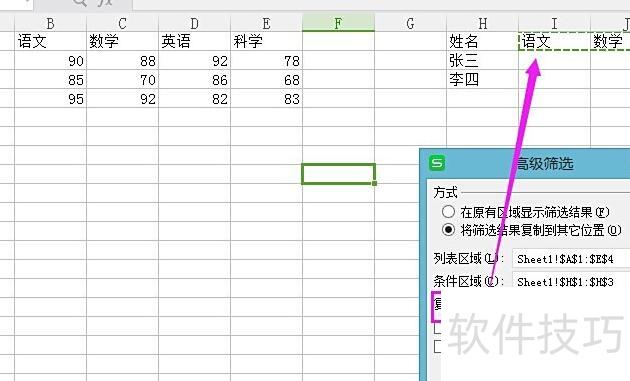Click the 语文 cell in column B
Screen dimensions: 630x381
click(x=51, y=41)
